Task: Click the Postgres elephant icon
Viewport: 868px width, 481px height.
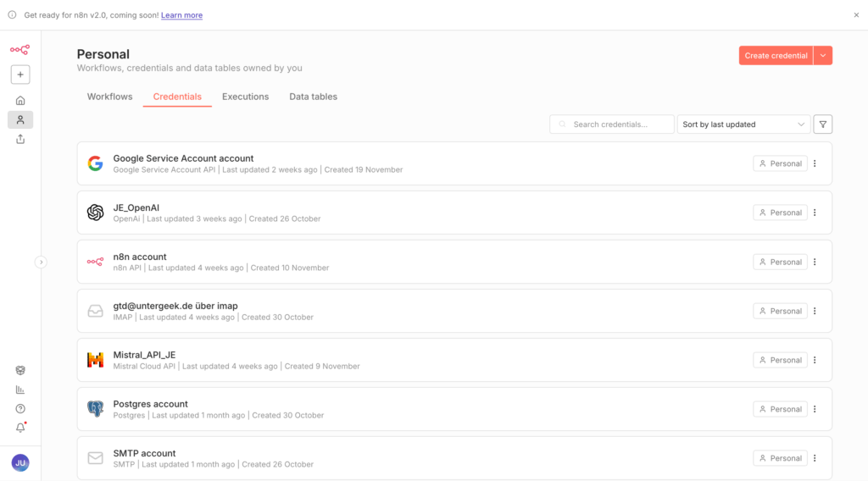Action: pyautogui.click(x=95, y=409)
